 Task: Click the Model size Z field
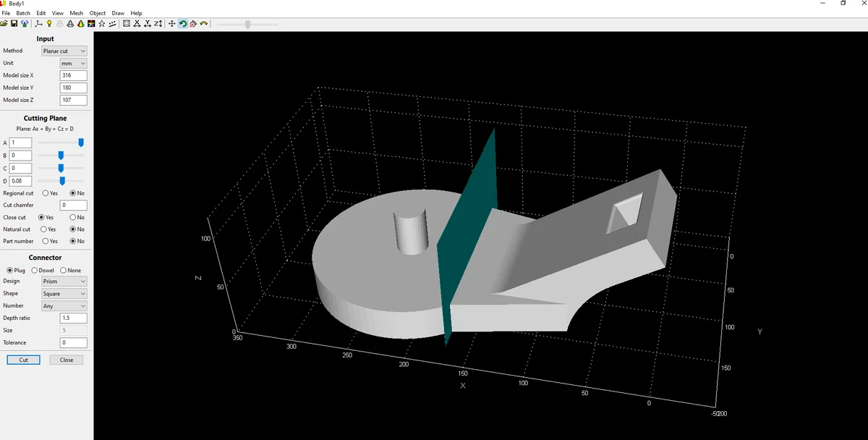[x=74, y=100]
